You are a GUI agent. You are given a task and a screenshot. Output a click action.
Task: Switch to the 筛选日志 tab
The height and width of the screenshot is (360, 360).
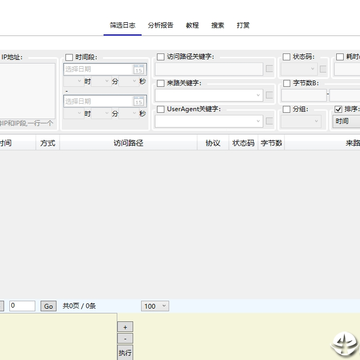click(123, 25)
